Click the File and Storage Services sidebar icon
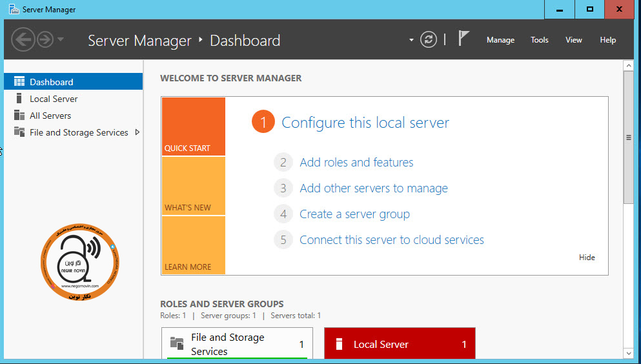 [19, 132]
